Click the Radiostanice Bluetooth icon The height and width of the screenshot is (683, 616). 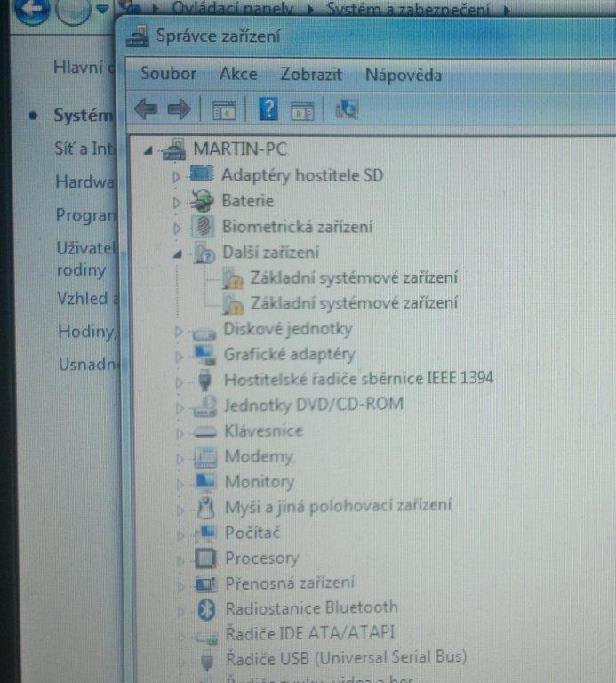tap(206, 609)
